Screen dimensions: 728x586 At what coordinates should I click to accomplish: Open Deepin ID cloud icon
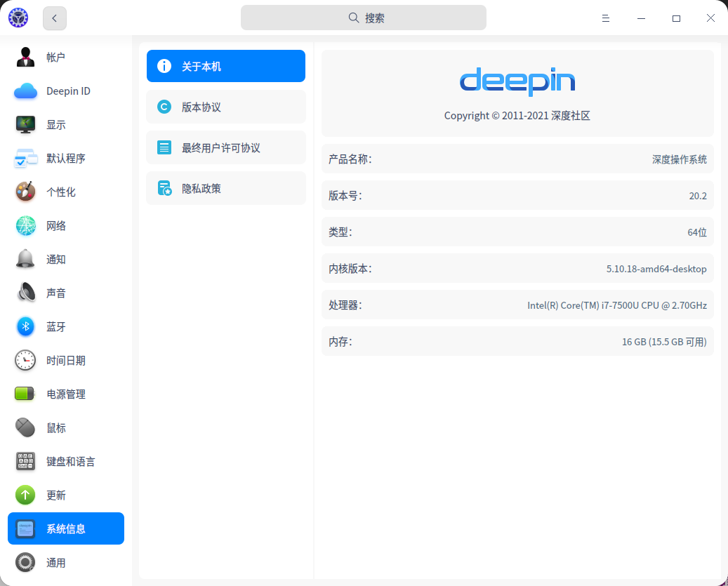[x=26, y=91]
